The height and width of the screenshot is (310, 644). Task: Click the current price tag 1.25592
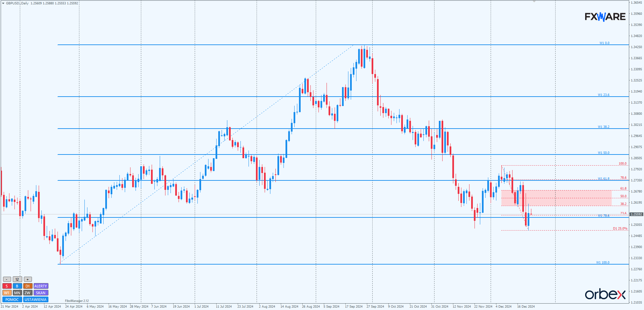[636, 214]
